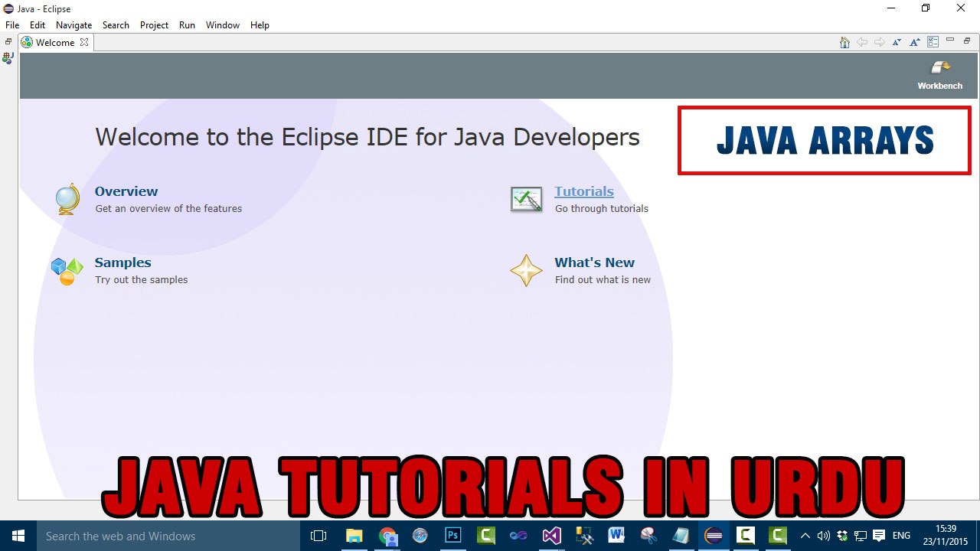The image size is (980, 551).
Task: Open the Windows Start menu
Action: click(x=18, y=536)
